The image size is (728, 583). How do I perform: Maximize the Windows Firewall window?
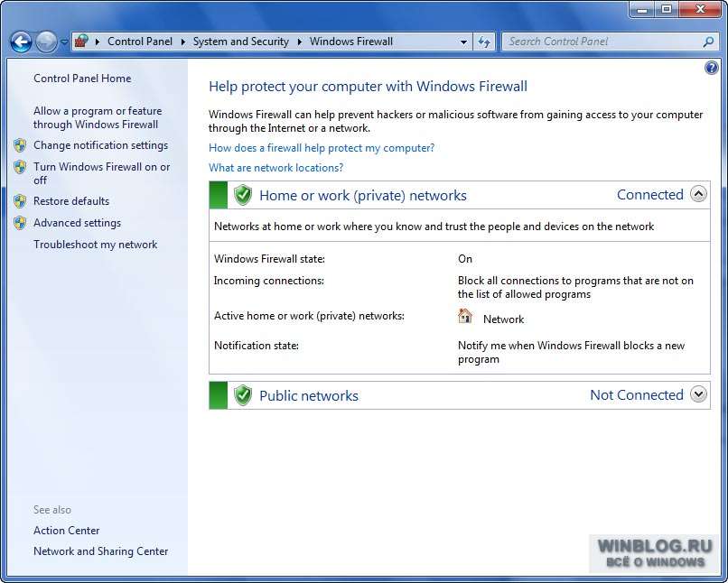pos(667,9)
